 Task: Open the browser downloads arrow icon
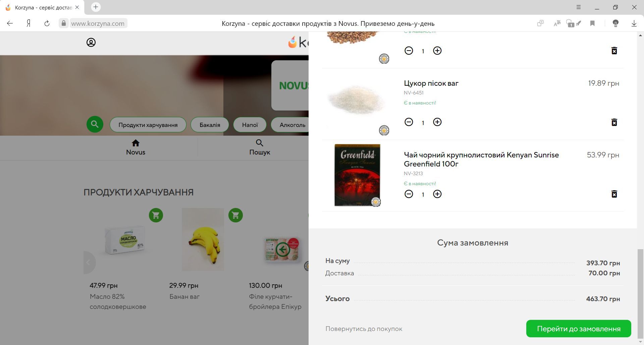pyautogui.click(x=634, y=23)
